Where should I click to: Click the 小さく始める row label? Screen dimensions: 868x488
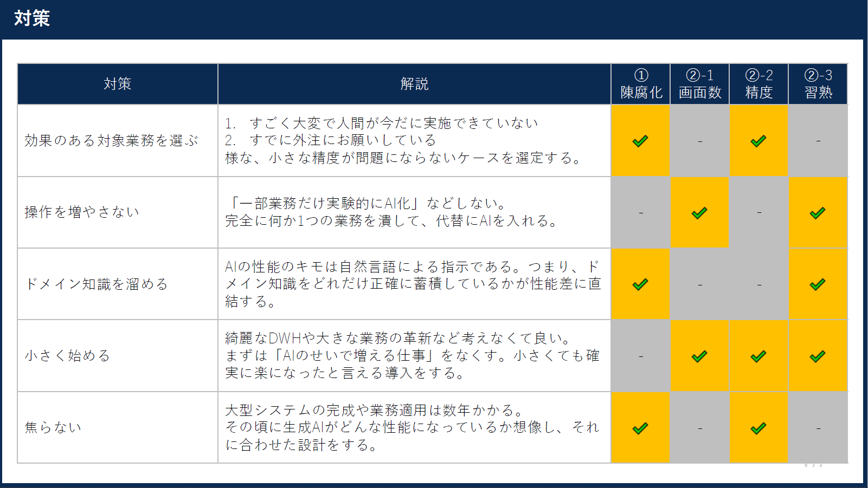tap(68, 355)
